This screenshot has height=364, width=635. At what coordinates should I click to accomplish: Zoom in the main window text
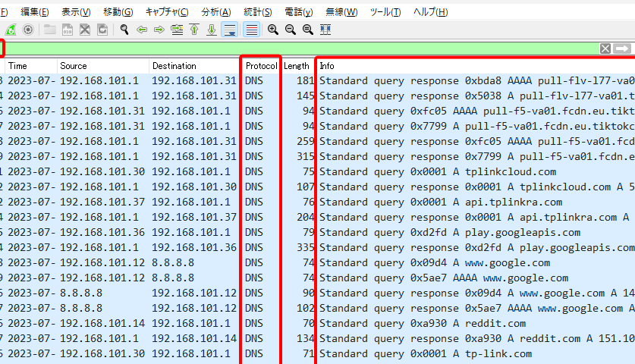pyautogui.click(x=273, y=30)
